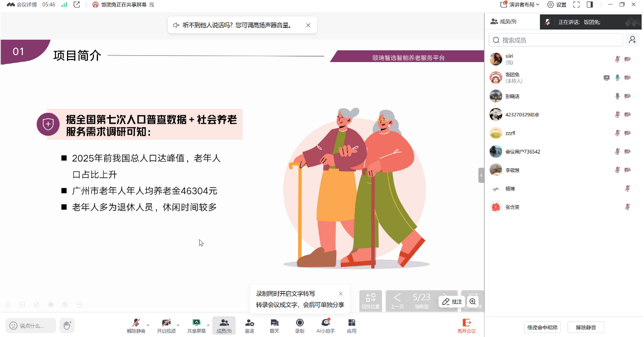Toggle the 成员(9) members panel button

pyautogui.click(x=224, y=325)
